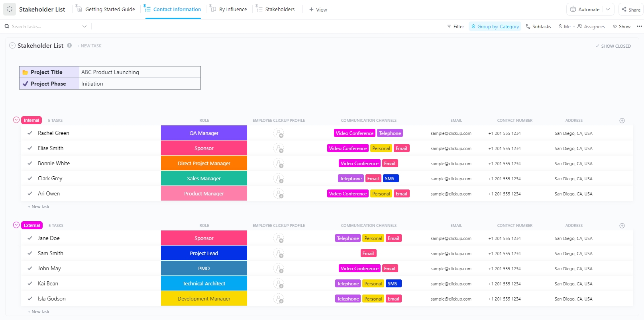The height and width of the screenshot is (320, 644).
Task: Click the Project Phase checkmark icon
Action: tap(25, 84)
